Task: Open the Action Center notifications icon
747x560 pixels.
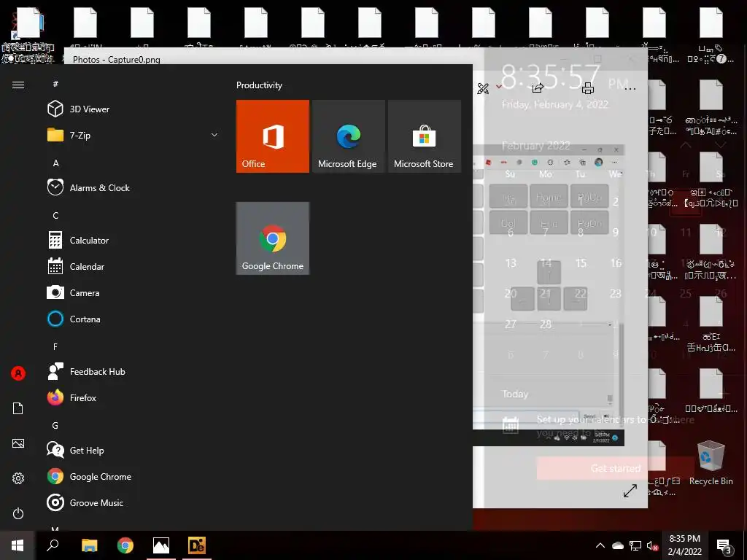Action: (x=724, y=546)
